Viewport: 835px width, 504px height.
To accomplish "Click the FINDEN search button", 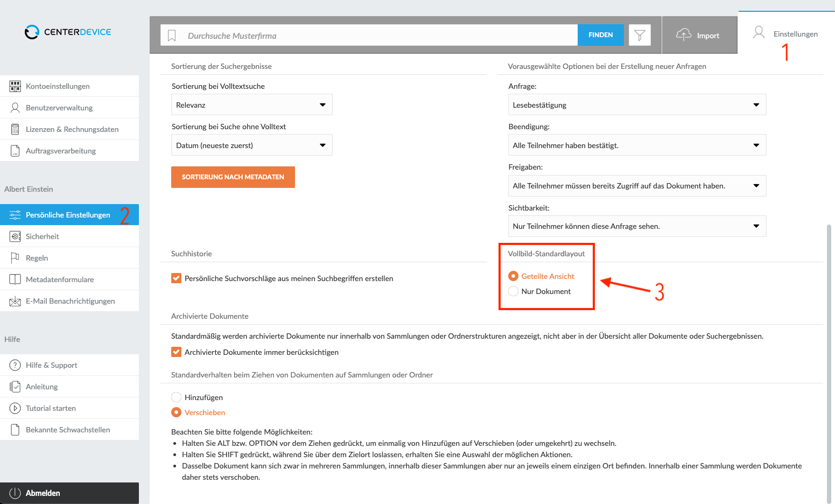I will pos(601,35).
